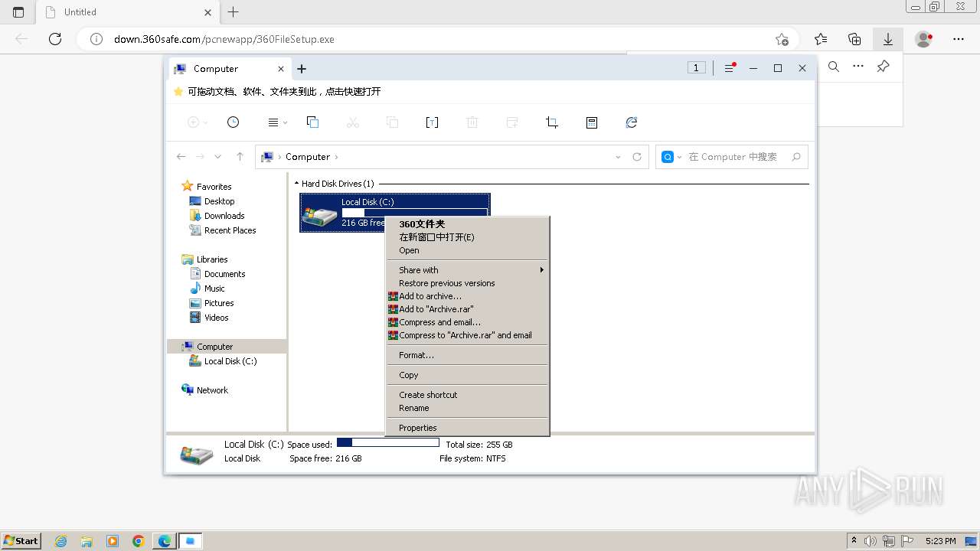Choose '360文件夹' in context menu
The height and width of the screenshot is (551, 980).
pos(422,224)
